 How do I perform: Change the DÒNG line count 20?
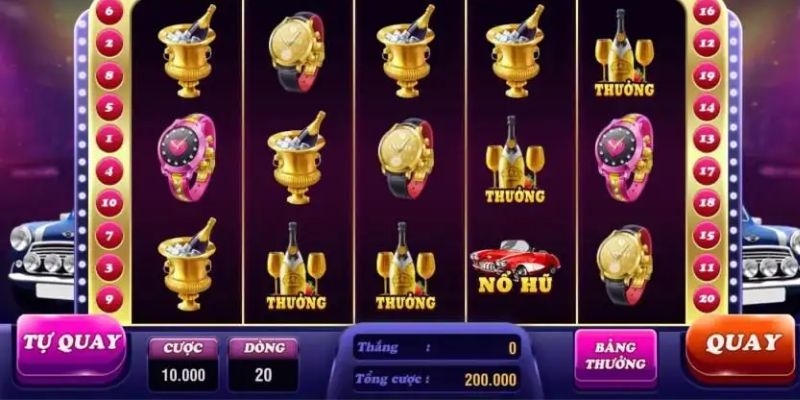click(263, 375)
